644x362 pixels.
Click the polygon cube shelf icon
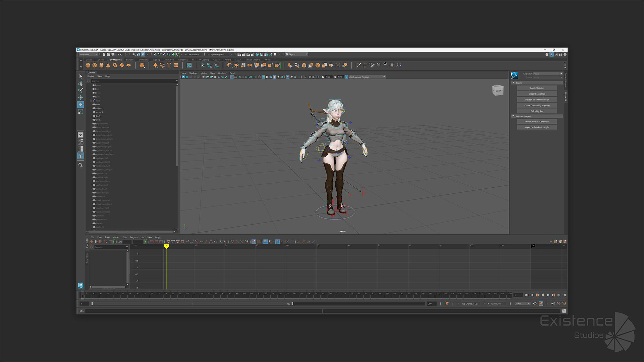pos(95,65)
